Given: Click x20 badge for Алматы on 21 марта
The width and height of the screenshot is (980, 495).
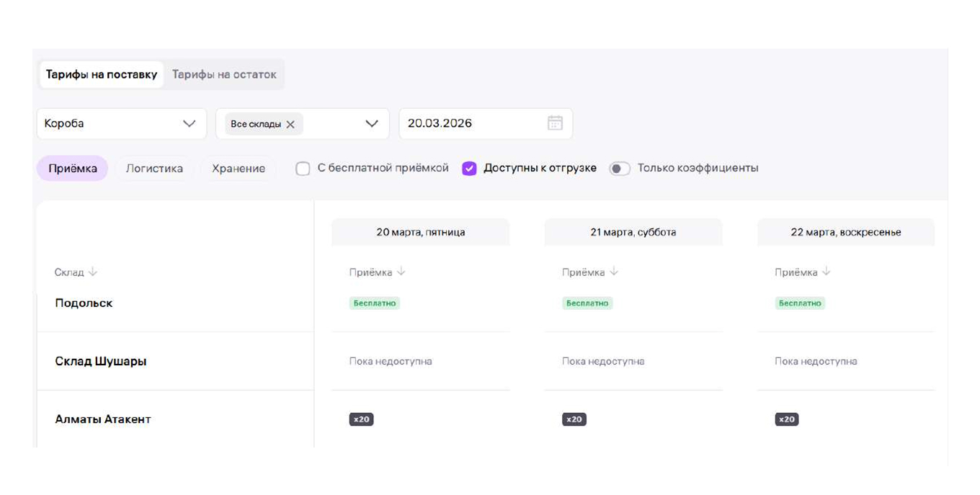Looking at the screenshot, I should (x=574, y=419).
